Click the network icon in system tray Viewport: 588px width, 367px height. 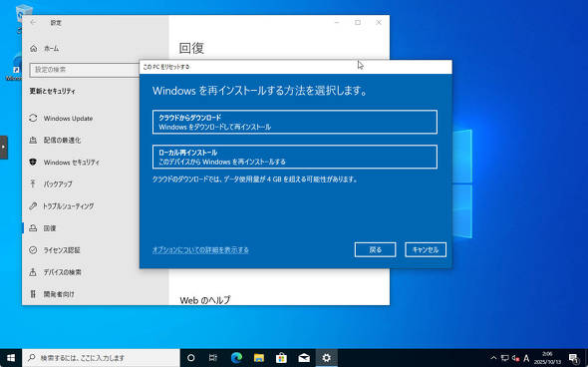(x=505, y=358)
